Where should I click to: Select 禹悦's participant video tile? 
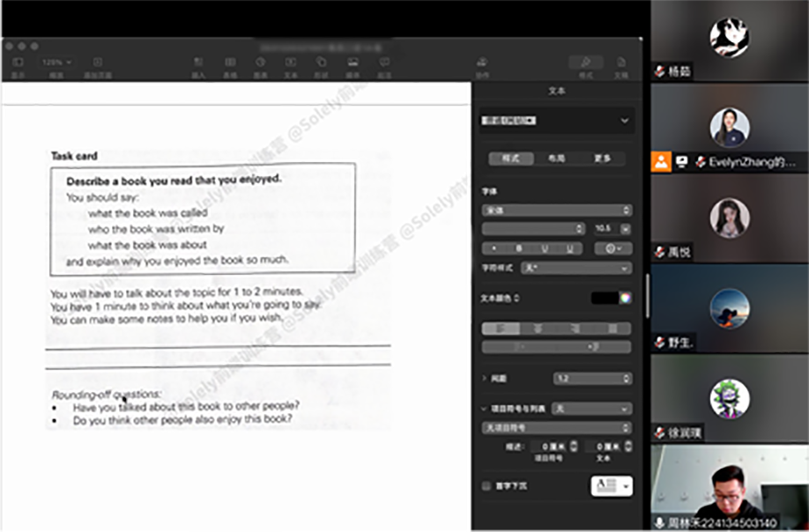tap(730, 218)
